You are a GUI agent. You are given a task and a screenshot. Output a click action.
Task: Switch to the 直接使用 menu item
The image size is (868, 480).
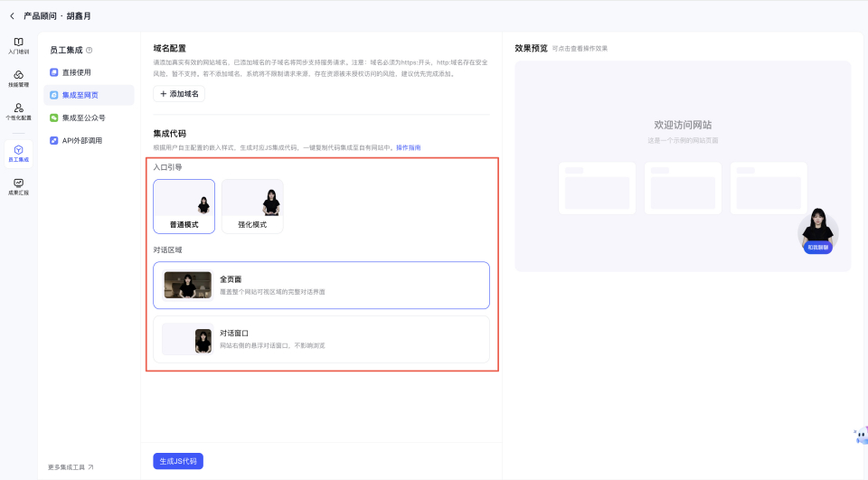[x=76, y=72]
